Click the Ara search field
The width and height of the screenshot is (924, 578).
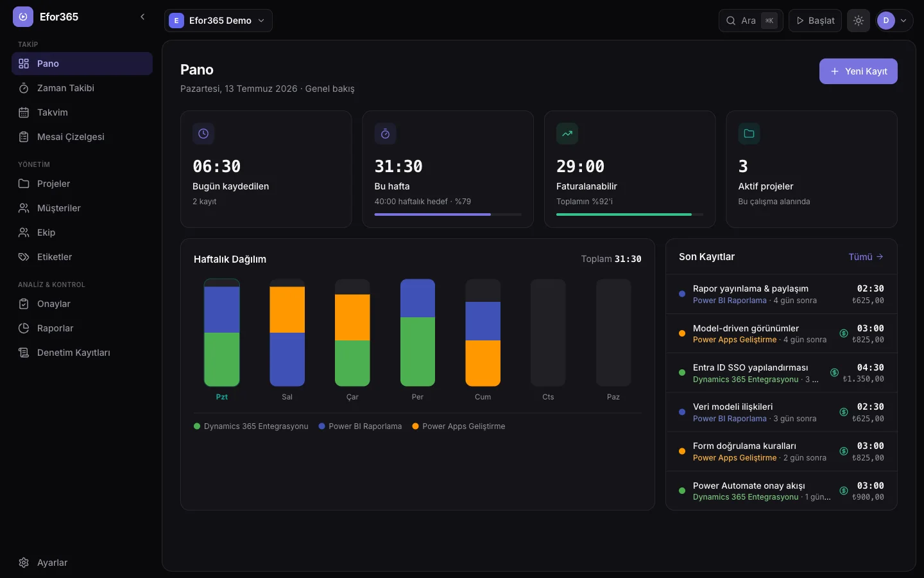pos(751,21)
